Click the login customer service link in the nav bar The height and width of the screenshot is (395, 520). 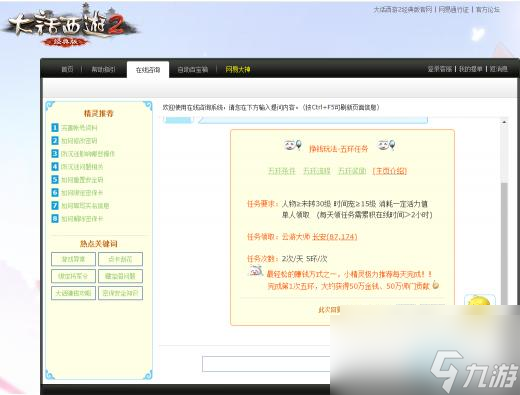[x=440, y=69]
